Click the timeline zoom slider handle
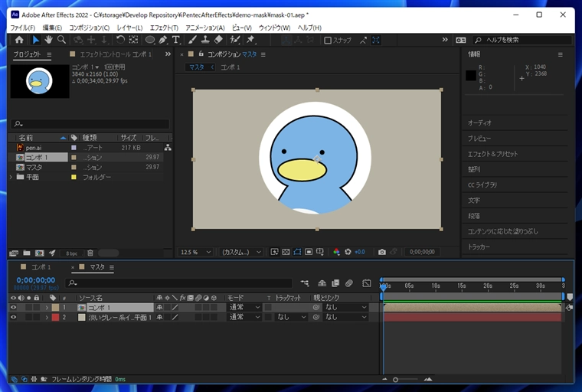Screen dimensions: 582x392 [x=395, y=380]
